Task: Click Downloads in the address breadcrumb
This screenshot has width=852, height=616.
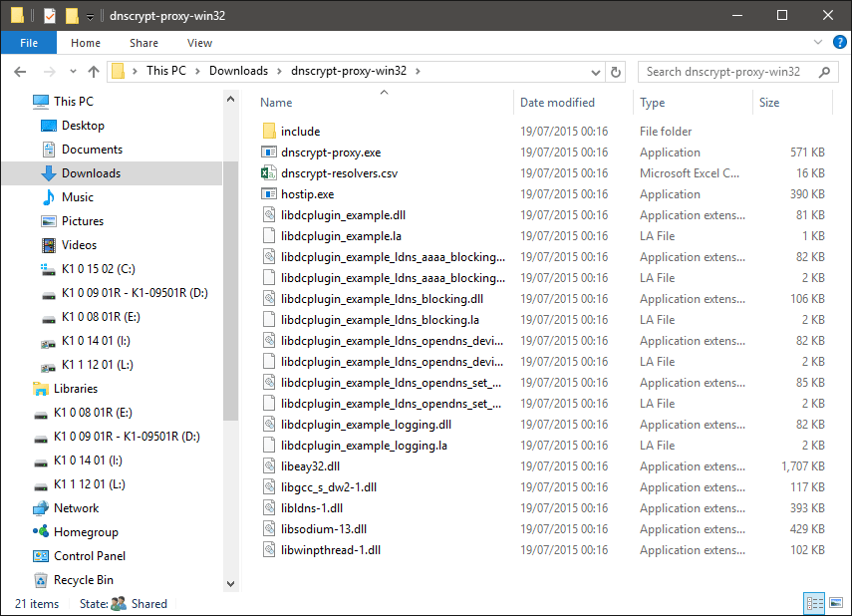Action: [238, 71]
